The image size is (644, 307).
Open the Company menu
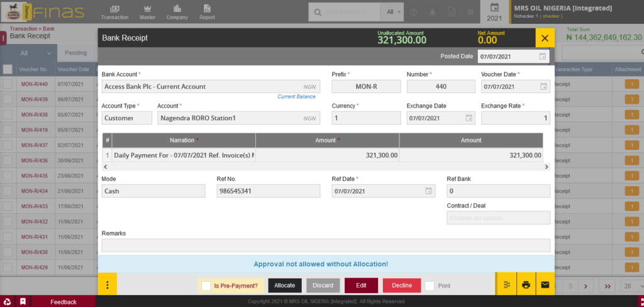pos(177,13)
